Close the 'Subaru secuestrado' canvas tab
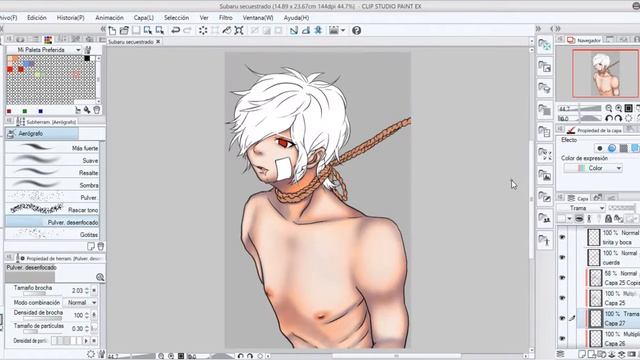The image size is (640, 360). [x=158, y=42]
